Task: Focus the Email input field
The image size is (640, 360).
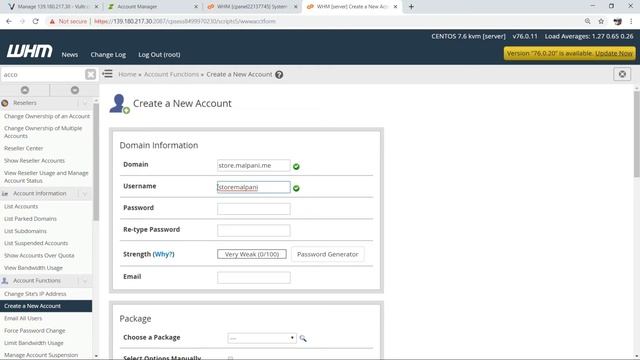Action: click(x=253, y=278)
